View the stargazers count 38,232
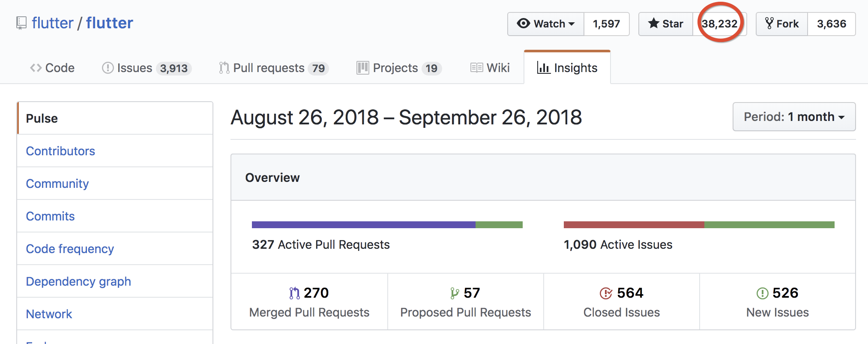The image size is (868, 344). (719, 24)
